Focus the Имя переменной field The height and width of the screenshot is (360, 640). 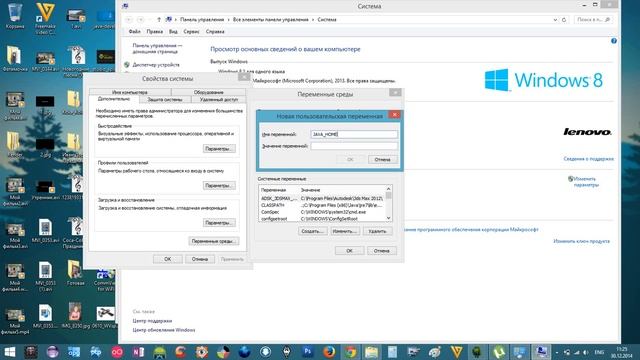[354, 134]
